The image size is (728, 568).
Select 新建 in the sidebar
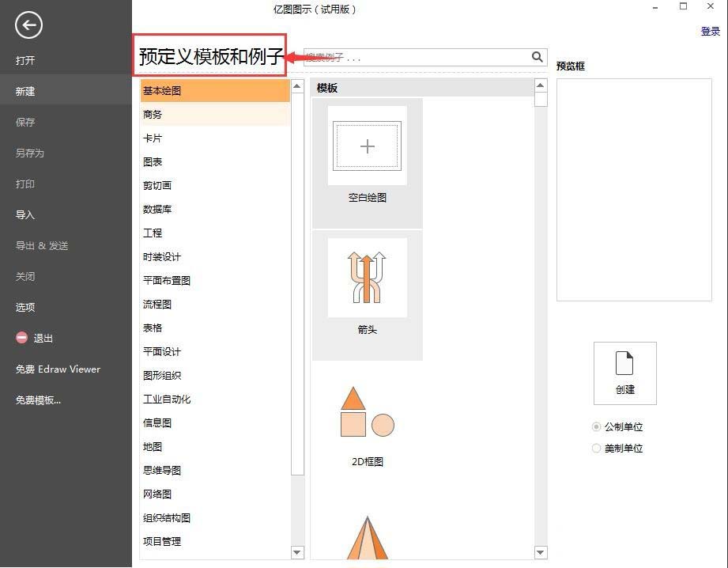click(66, 92)
